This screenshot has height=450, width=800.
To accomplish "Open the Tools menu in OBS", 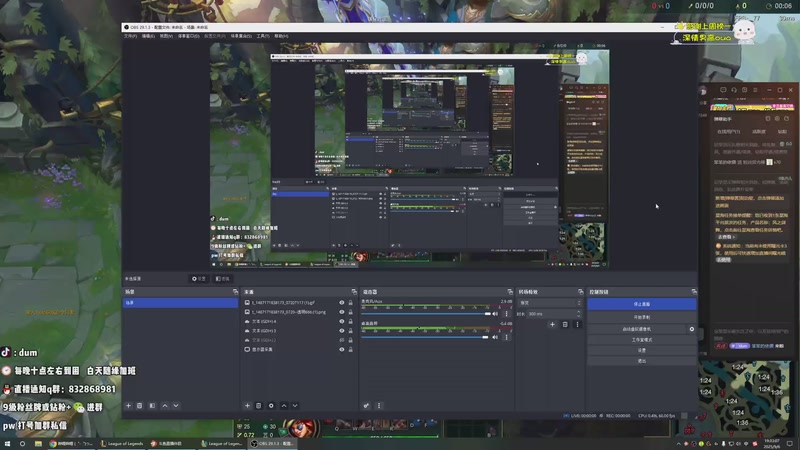I will (x=262, y=36).
